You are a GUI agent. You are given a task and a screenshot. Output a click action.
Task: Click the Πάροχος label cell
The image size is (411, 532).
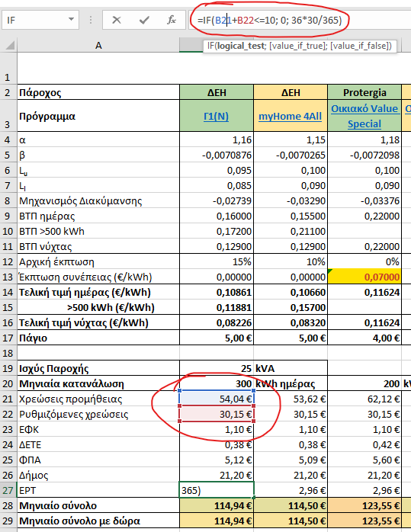(x=98, y=92)
